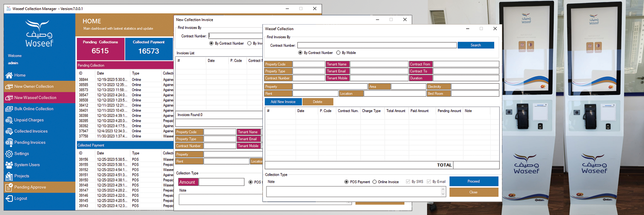Viewport: 644px width, 215px height.
Task: Select By Contract Number in New Collection Invoice
Action: [211, 44]
